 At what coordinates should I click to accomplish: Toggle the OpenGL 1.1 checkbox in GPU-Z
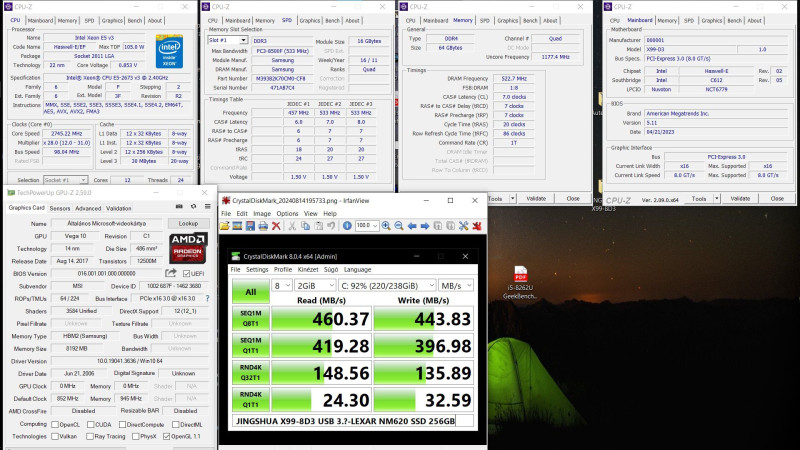[166, 436]
